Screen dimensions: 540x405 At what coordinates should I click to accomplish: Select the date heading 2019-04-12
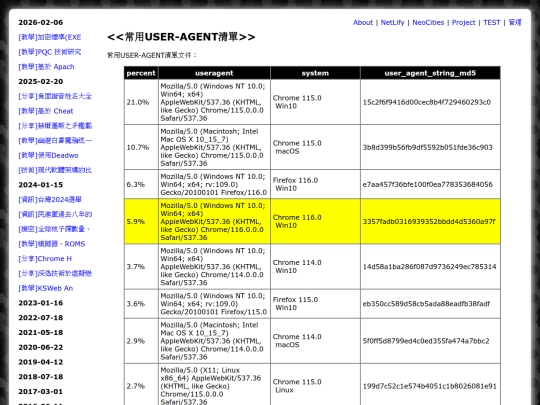click(41, 362)
